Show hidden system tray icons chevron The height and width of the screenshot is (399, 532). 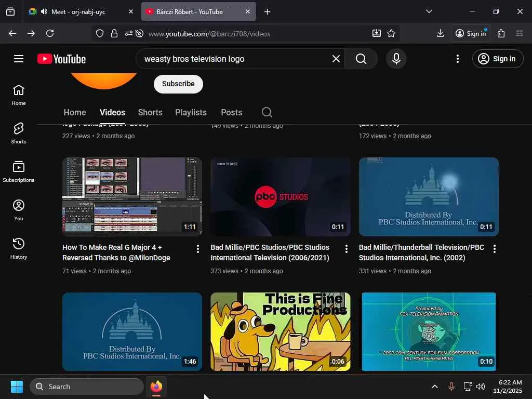click(435, 387)
